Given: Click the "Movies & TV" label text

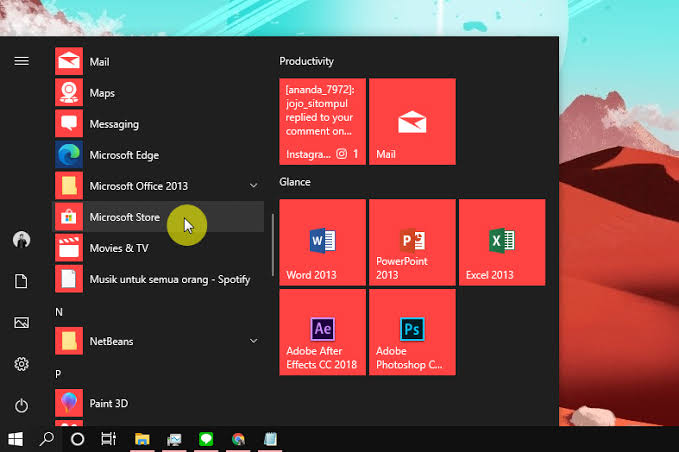Looking at the screenshot, I should 119,248.
